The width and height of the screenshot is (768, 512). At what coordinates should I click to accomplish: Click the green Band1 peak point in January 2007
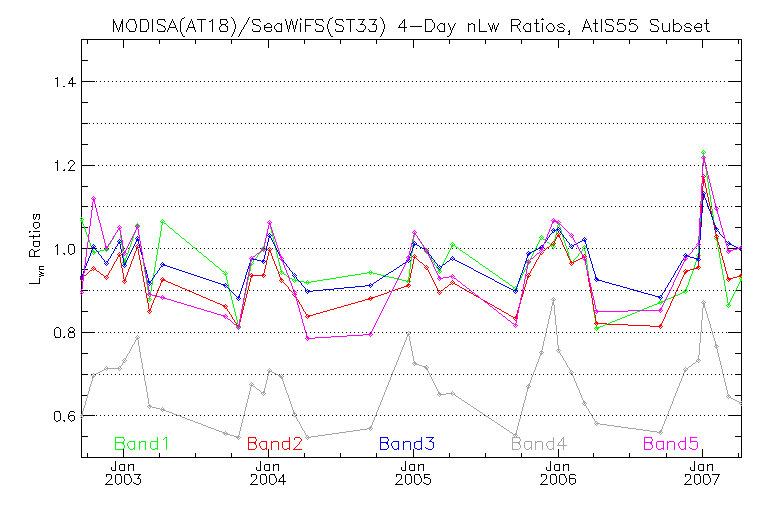[x=703, y=153]
